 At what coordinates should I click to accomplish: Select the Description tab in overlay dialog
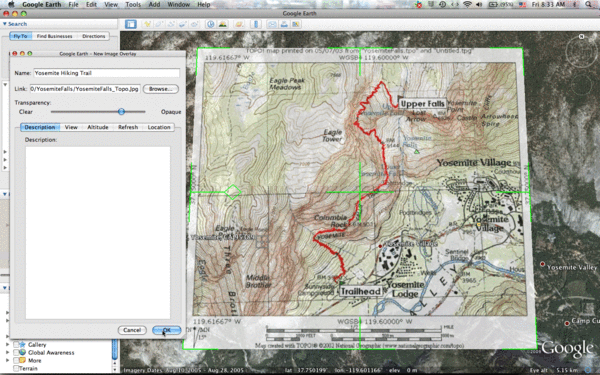pyautogui.click(x=40, y=127)
